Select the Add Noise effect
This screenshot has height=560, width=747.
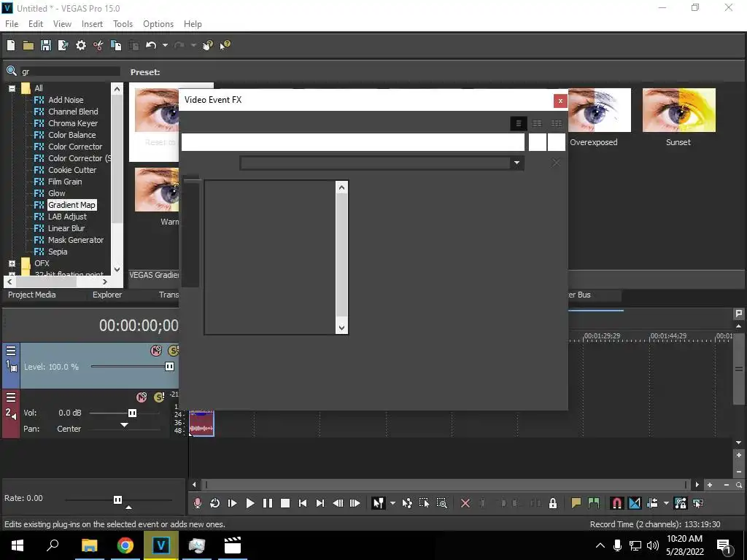pos(66,100)
